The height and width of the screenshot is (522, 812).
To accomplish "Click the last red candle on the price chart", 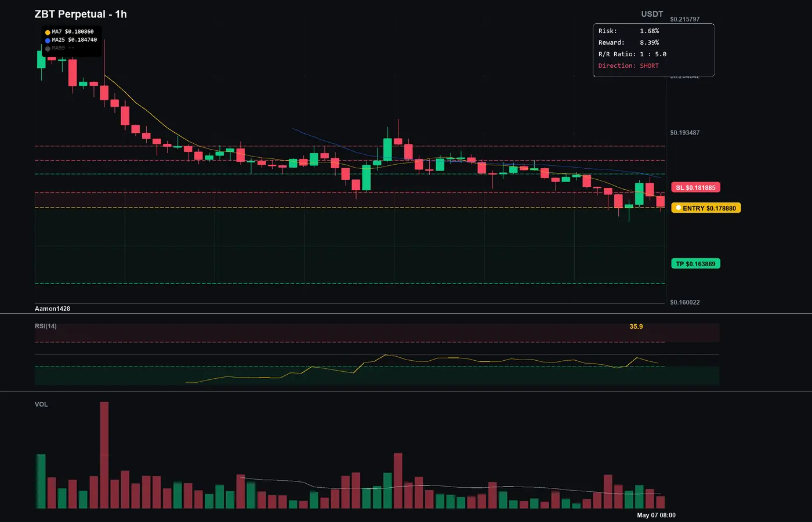I will (x=661, y=202).
